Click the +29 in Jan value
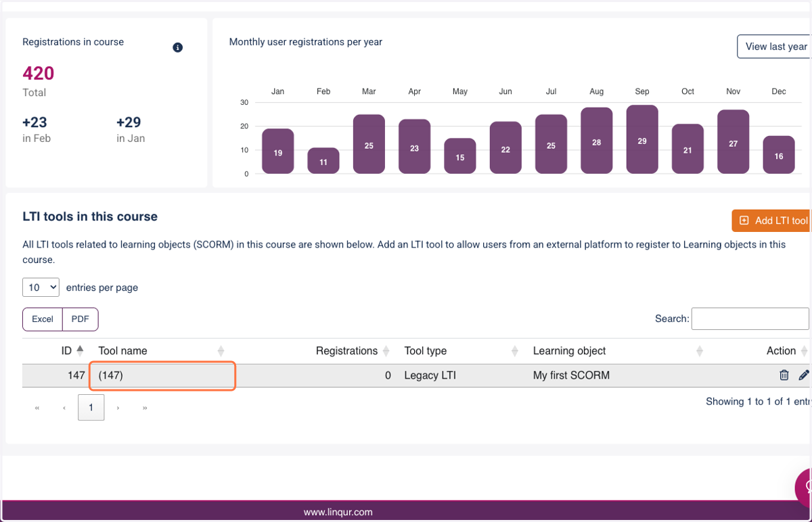Screen dimensions: 812x522 129,122
